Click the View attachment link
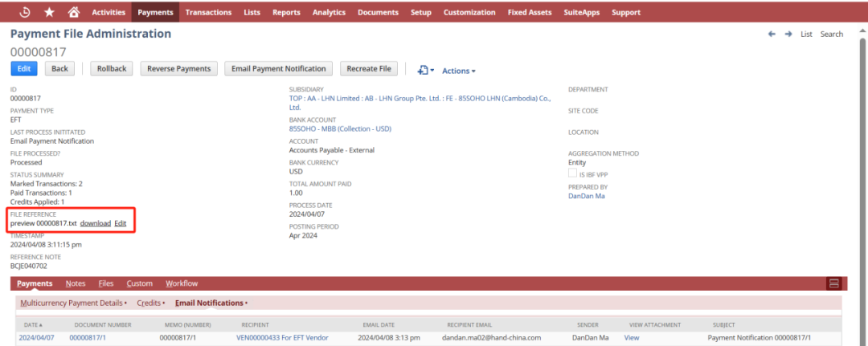 632,337
